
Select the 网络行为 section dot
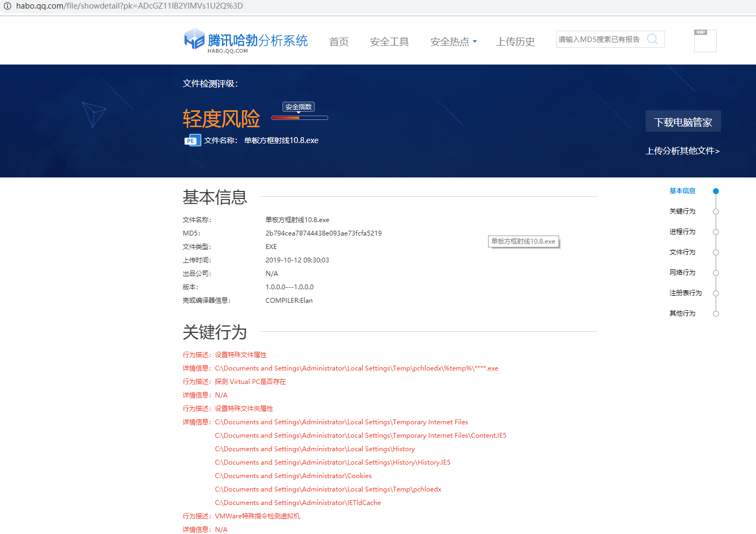click(716, 273)
